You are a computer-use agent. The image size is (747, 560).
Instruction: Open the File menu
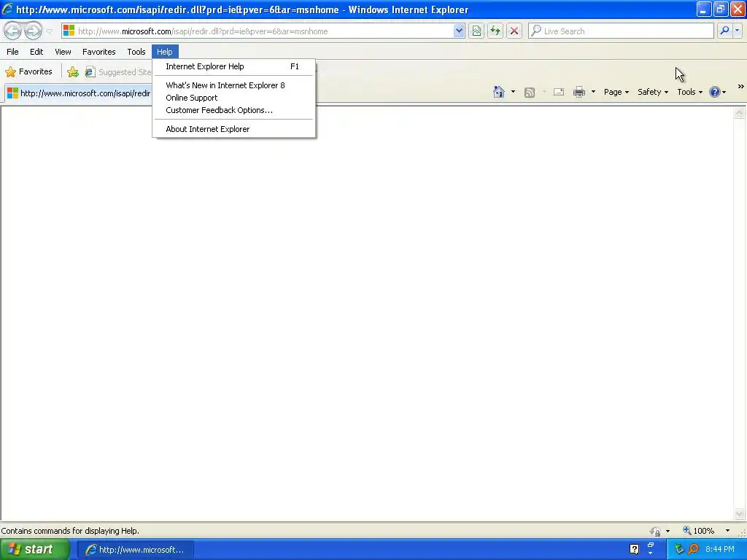(13, 52)
